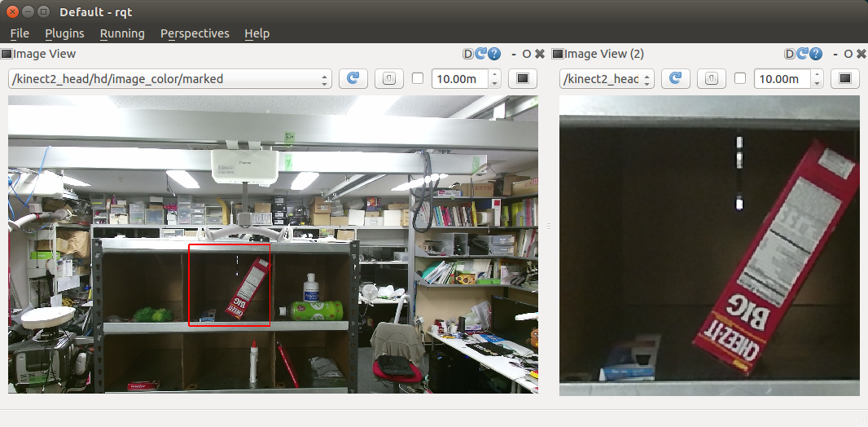Click the D dock icon of Image View (2)

pos(789,54)
